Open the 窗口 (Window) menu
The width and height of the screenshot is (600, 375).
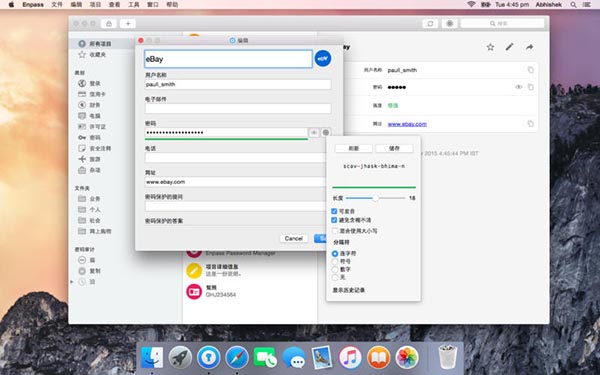pyautogui.click(x=153, y=5)
